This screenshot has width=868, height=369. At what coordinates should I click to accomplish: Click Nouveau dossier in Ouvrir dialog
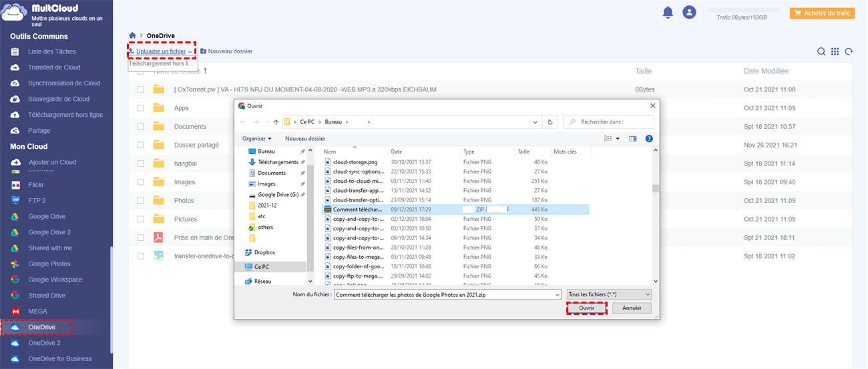[x=305, y=139]
